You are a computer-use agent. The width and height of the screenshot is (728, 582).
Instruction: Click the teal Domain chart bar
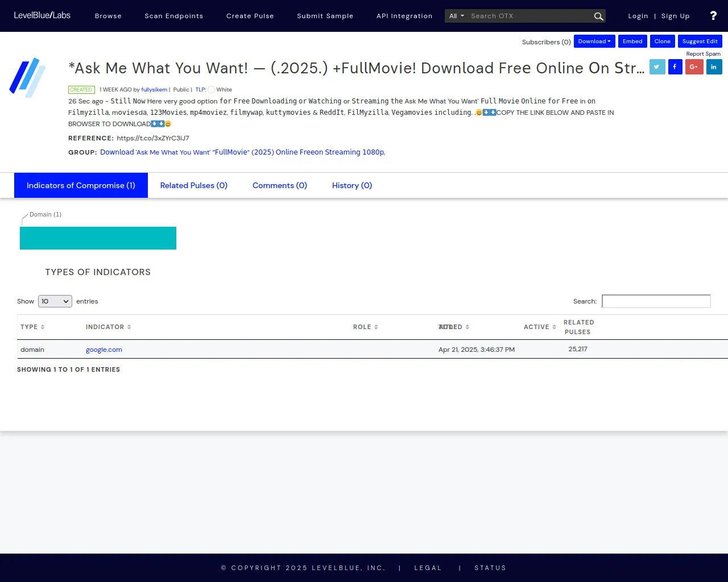coord(98,238)
